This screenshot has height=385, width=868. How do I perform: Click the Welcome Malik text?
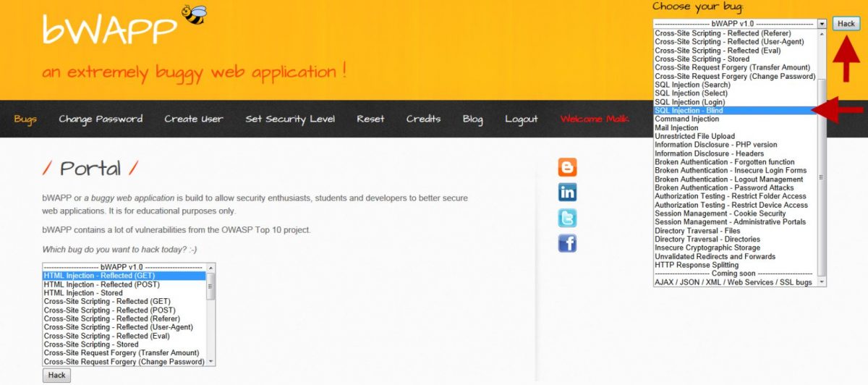[595, 119]
